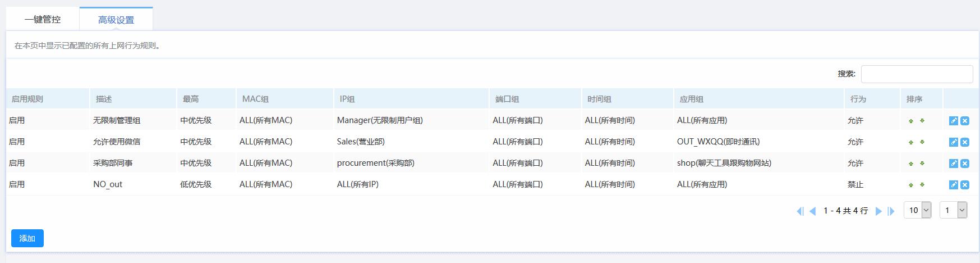
Task: Sort by the 描述 column header
Action: [104, 99]
